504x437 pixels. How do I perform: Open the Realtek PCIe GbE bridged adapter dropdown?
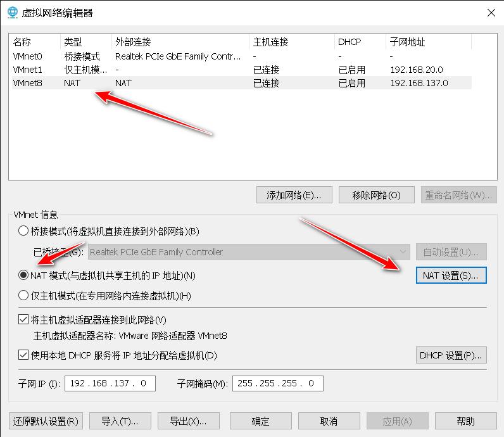tap(249, 252)
